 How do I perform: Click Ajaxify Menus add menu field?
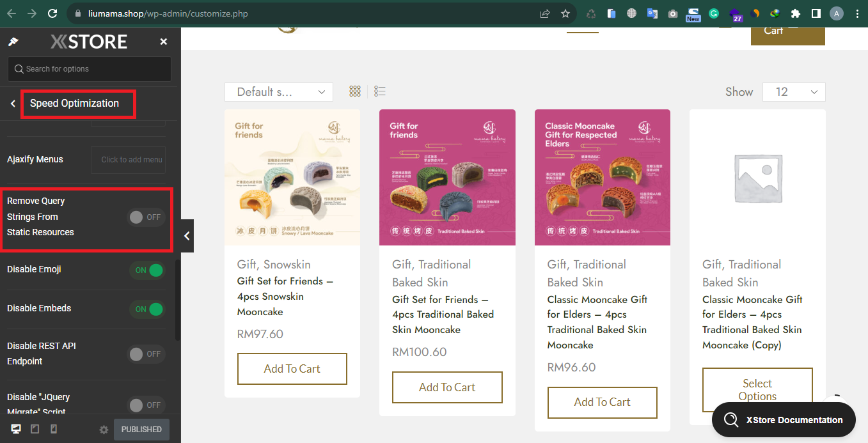pos(129,160)
